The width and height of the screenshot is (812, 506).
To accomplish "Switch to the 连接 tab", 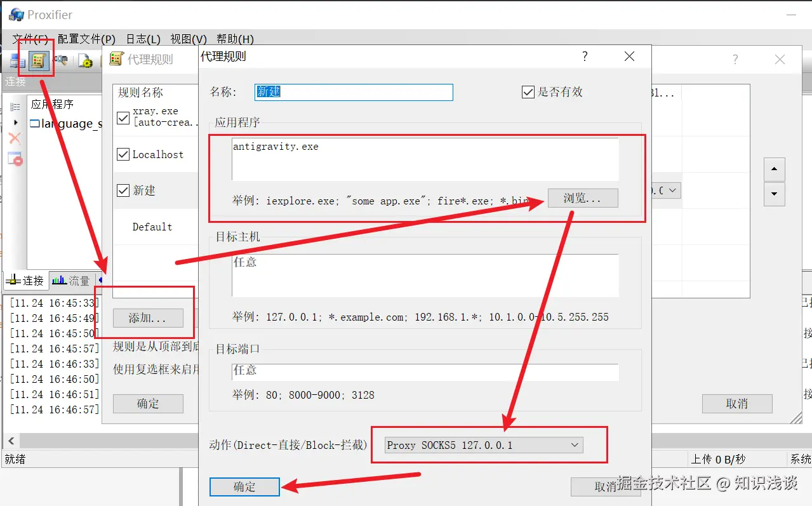I will (x=25, y=280).
